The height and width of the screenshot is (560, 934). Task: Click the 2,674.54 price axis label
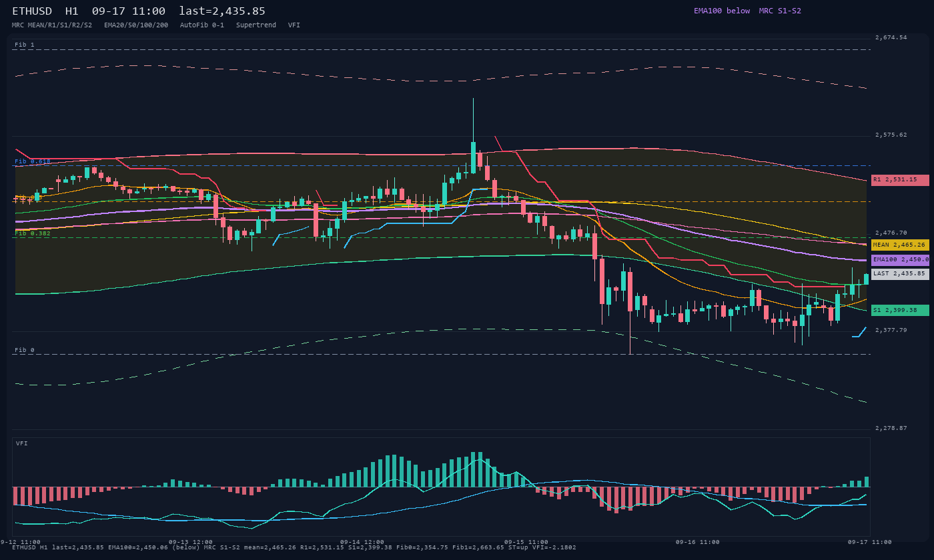891,37
